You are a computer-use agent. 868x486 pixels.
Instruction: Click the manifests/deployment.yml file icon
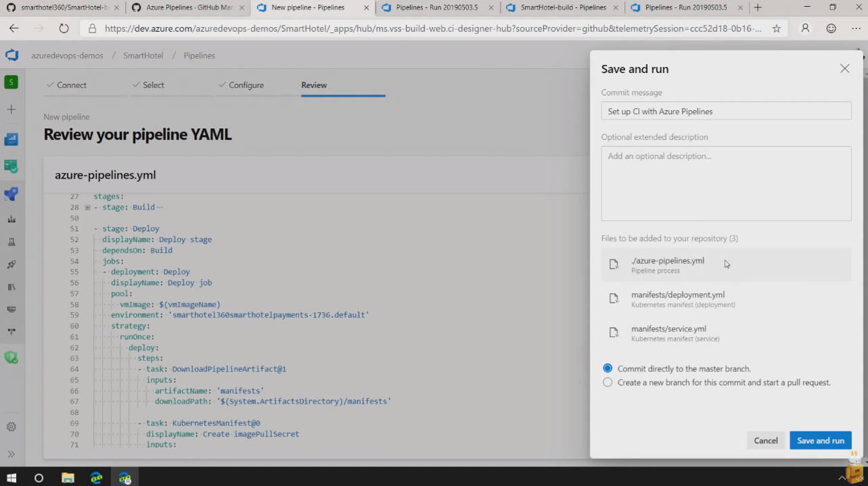(x=614, y=299)
